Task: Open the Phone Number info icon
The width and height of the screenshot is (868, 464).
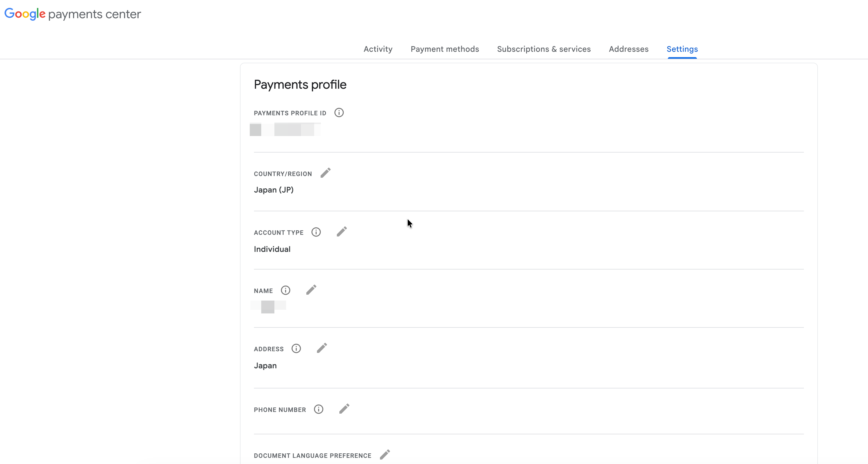Action: 318,409
